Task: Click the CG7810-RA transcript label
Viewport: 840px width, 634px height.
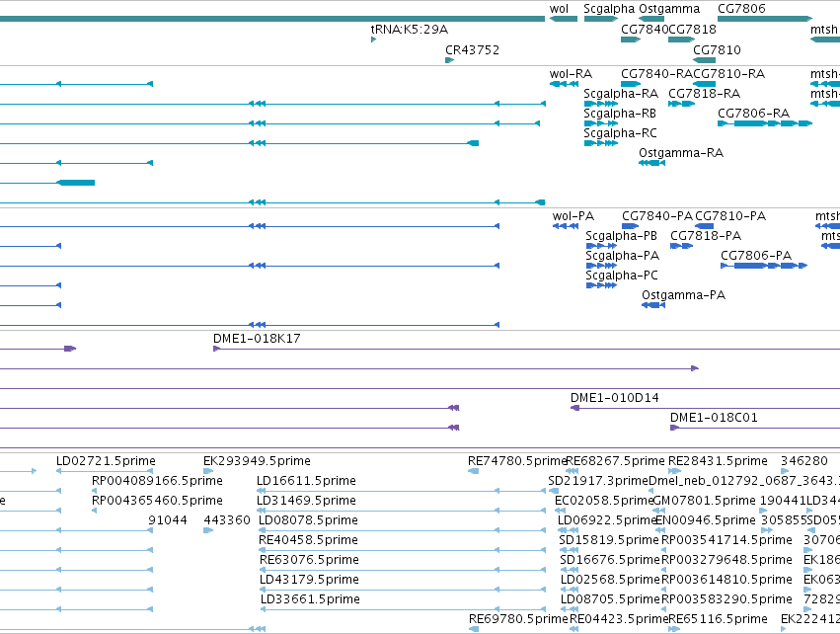Action: tap(729, 74)
